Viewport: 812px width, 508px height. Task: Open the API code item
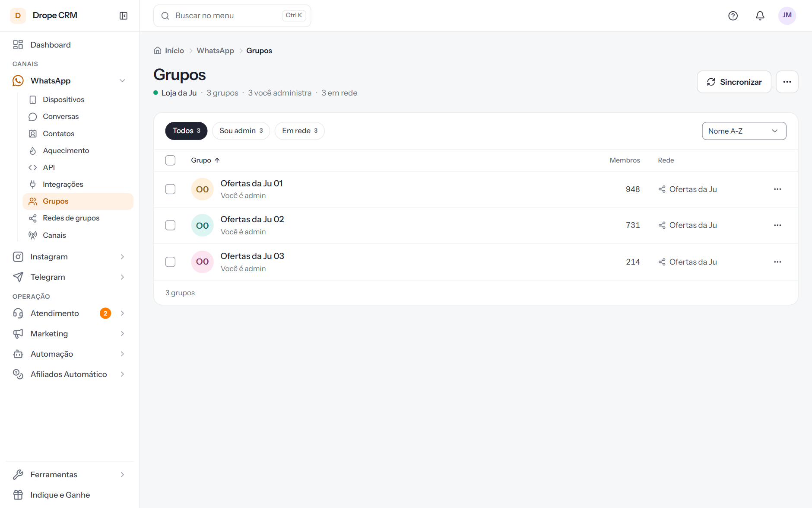pos(78,168)
